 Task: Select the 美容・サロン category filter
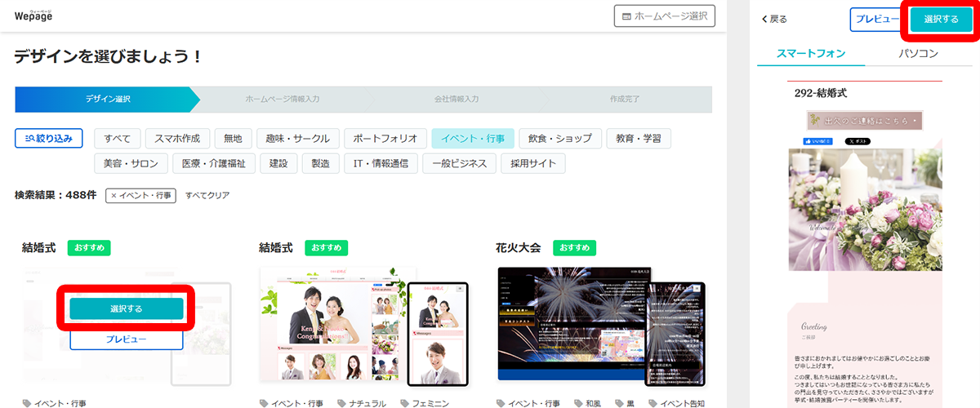131,163
